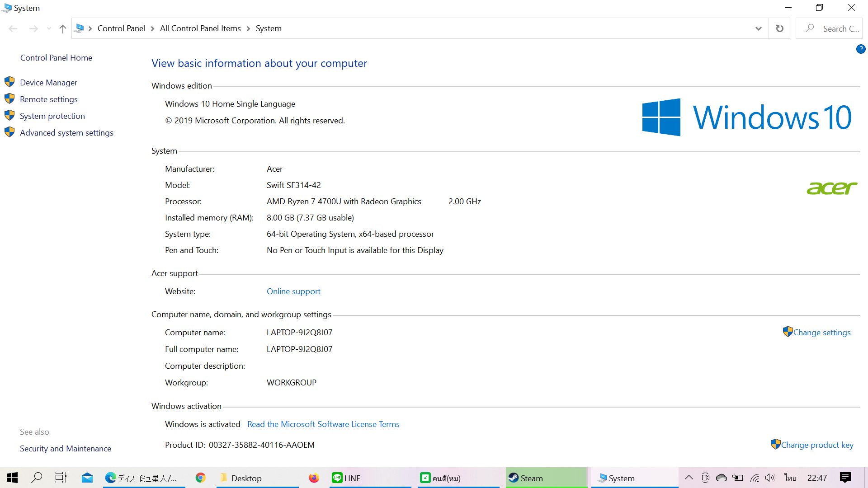The height and width of the screenshot is (488, 868).
Task: Click the OneDrive cloud tray icon
Action: coord(722,478)
